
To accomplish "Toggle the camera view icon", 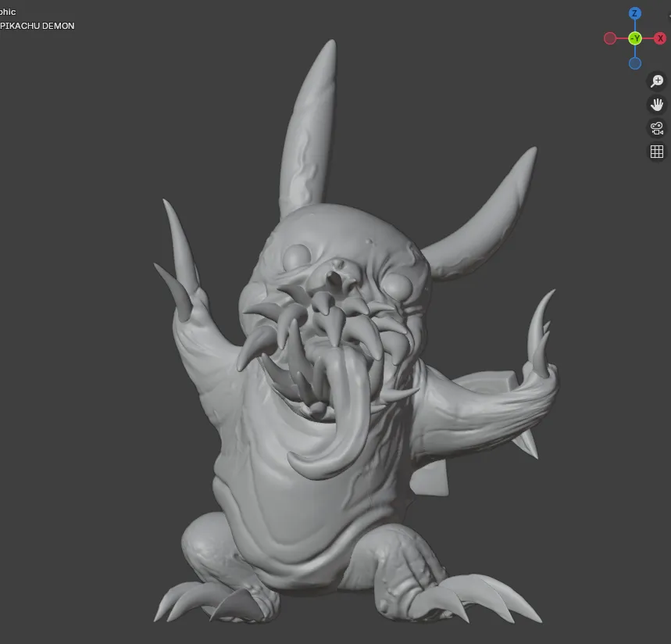I will (657, 128).
